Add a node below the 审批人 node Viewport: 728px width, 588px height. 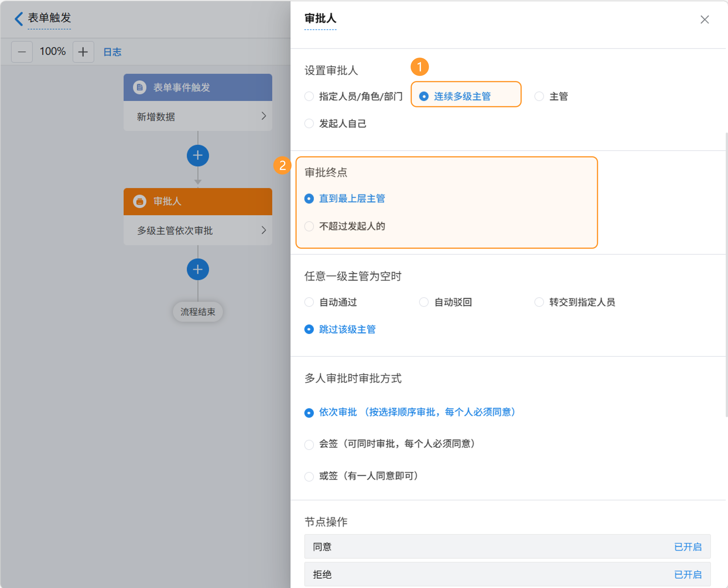click(x=198, y=269)
